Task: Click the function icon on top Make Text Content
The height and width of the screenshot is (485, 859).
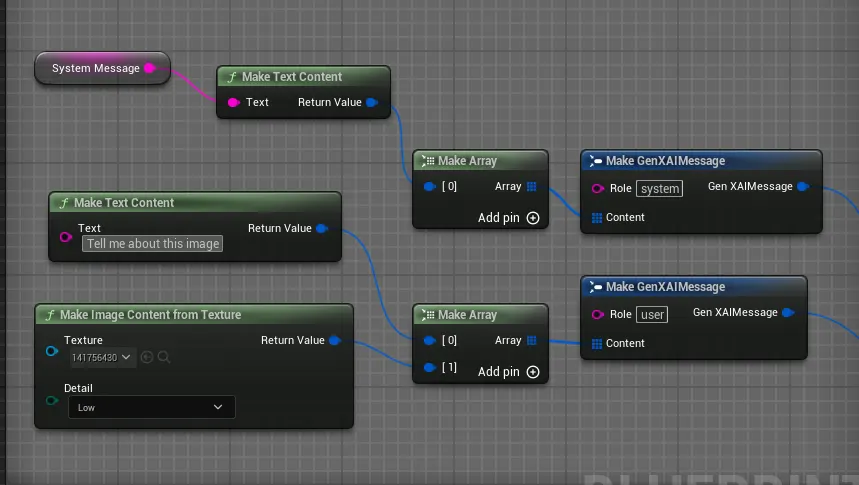Action: (x=232, y=77)
